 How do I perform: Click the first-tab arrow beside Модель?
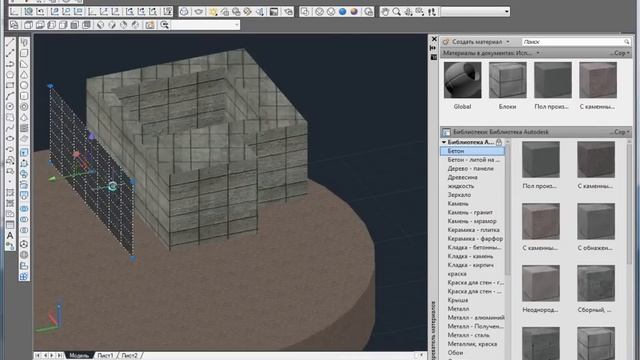point(38,356)
